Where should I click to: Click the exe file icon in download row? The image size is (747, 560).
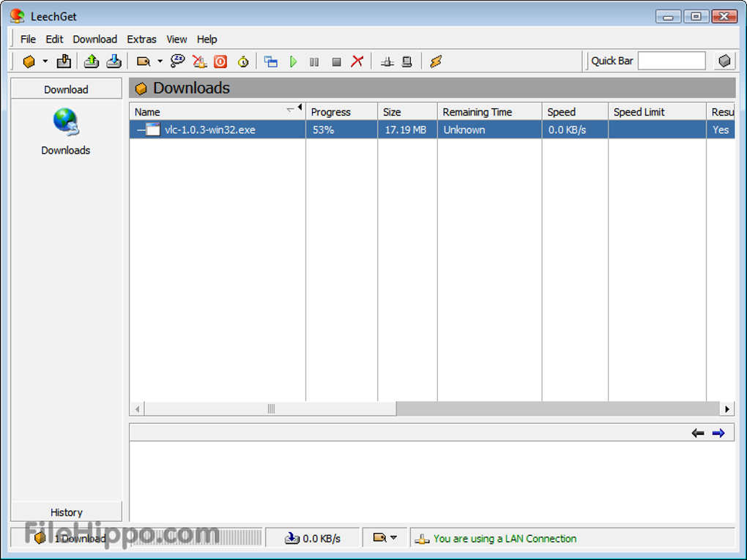pyautogui.click(x=152, y=129)
